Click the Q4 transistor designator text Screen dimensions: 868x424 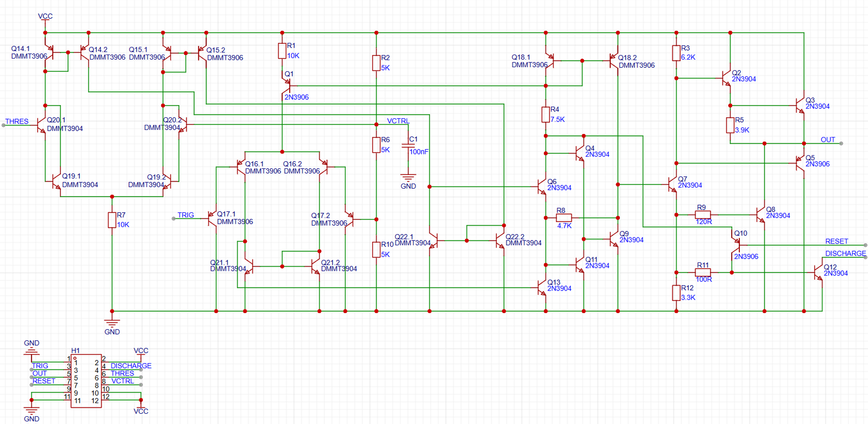[590, 148]
